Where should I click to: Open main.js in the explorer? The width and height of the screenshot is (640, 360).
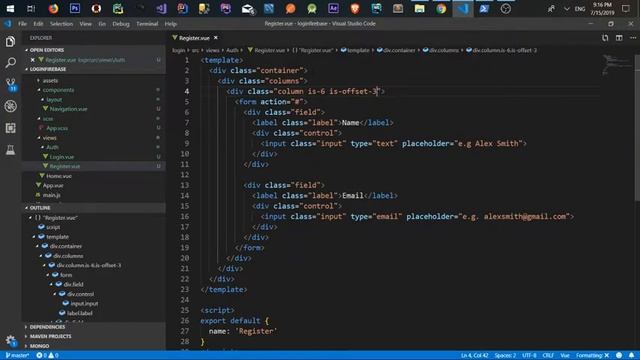[51, 195]
